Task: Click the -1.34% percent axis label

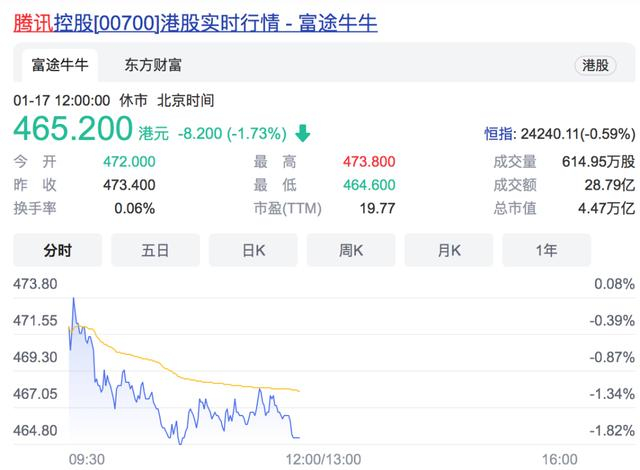Action: tap(612, 394)
